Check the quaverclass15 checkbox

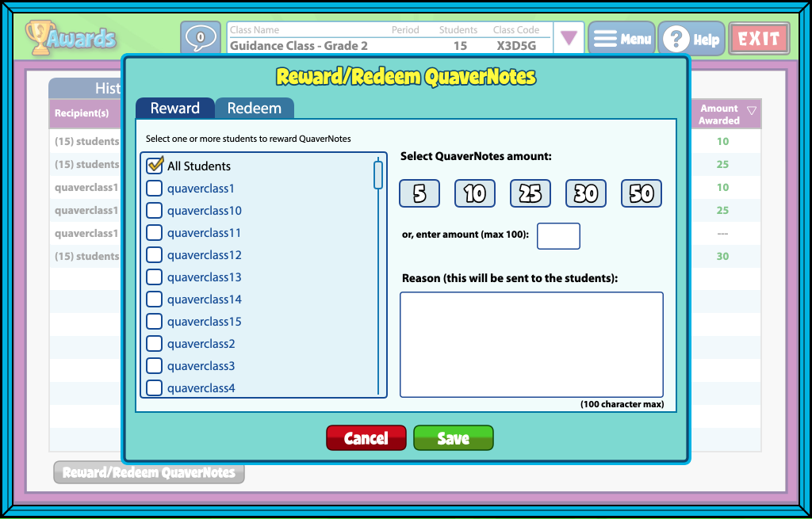[x=155, y=322]
